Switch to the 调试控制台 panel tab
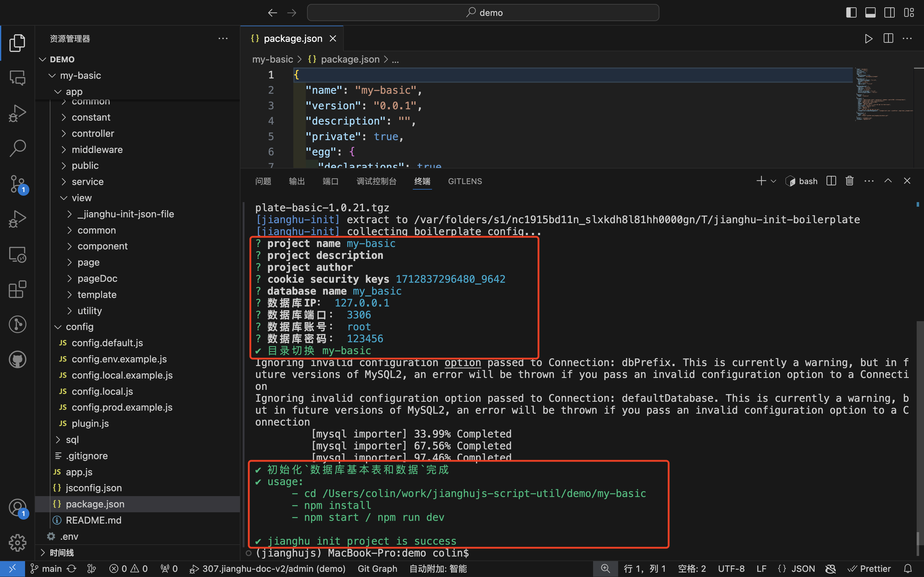The width and height of the screenshot is (924, 577). [x=376, y=181]
